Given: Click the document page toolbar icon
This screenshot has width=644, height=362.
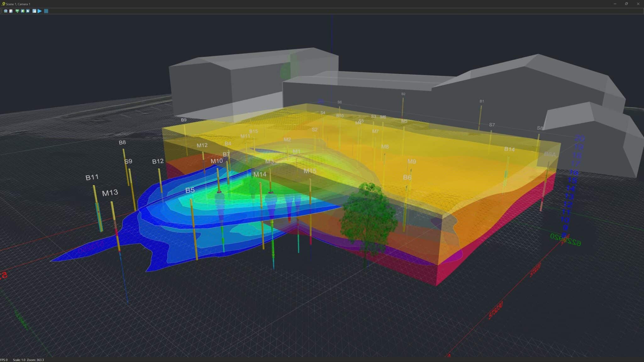Looking at the screenshot, I should click(x=11, y=11).
